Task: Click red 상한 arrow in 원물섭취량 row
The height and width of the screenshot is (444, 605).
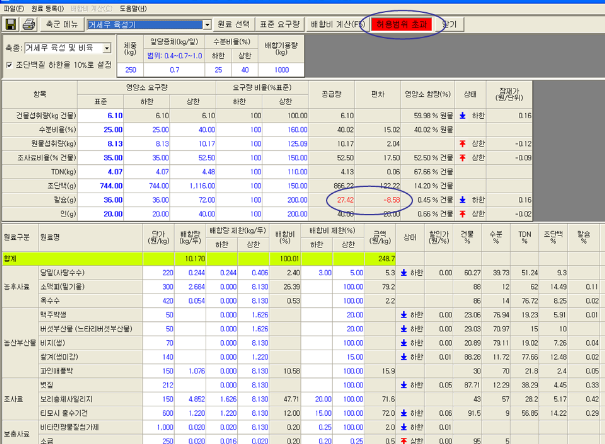Action: click(463, 143)
